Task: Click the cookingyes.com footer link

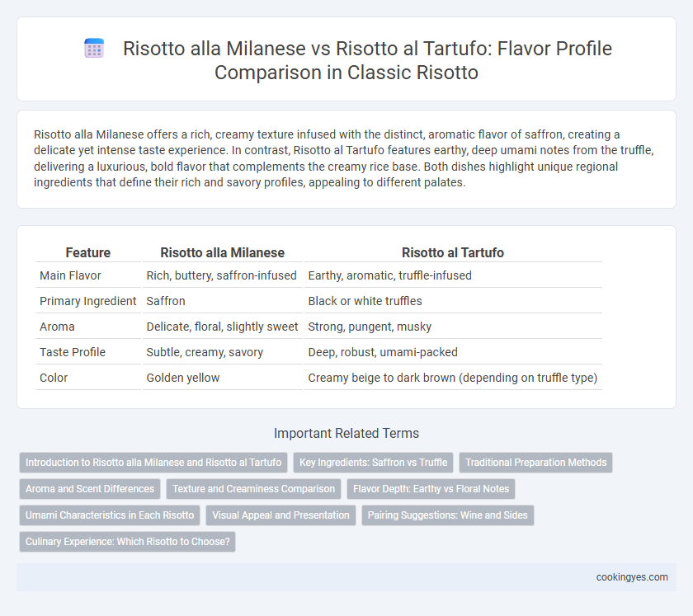Action: (x=632, y=577)
